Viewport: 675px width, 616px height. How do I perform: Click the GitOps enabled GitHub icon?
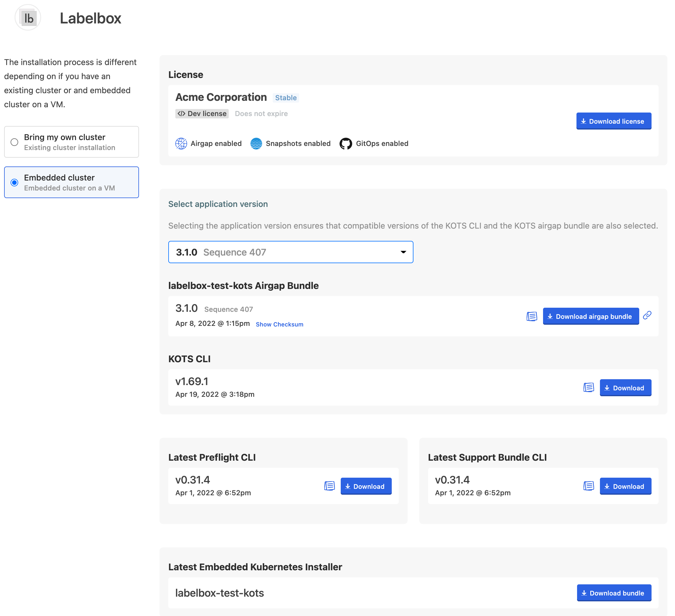(x=345, y=144)
